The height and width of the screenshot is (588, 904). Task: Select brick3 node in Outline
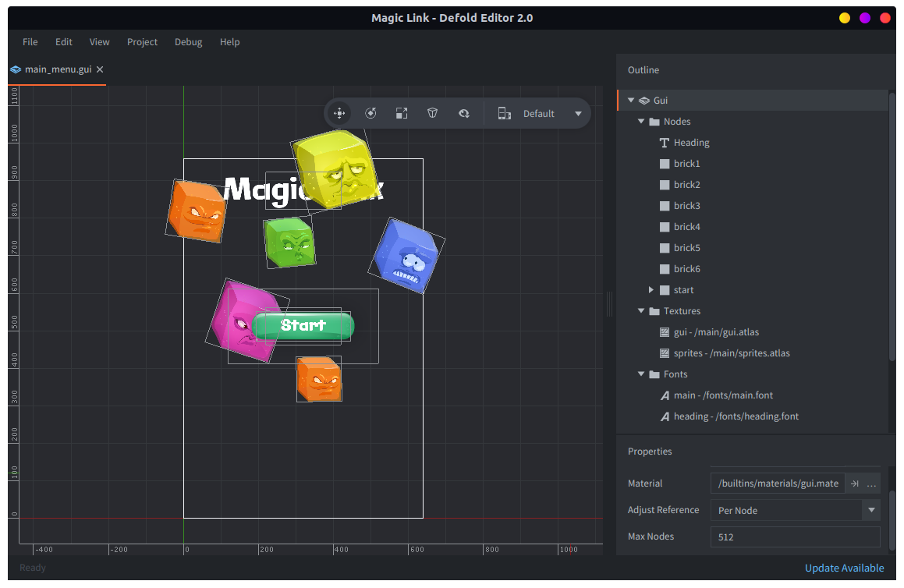[x=686, y=206]
